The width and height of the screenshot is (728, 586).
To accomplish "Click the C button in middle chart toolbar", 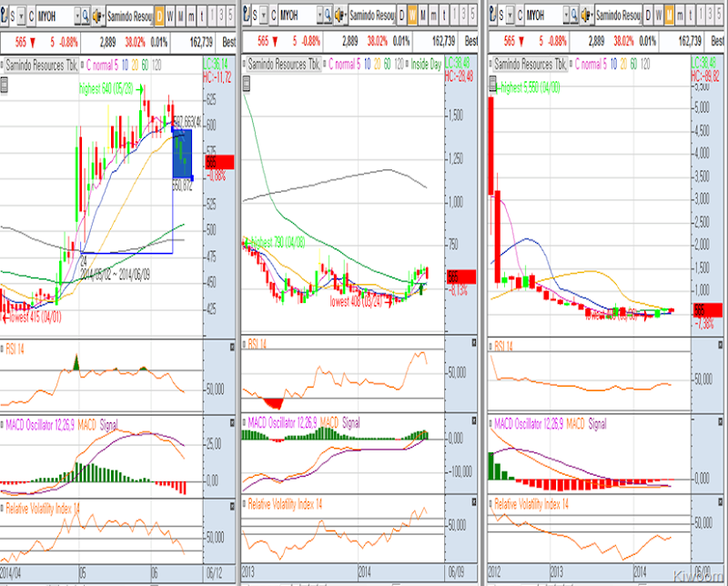I will 274,15.
